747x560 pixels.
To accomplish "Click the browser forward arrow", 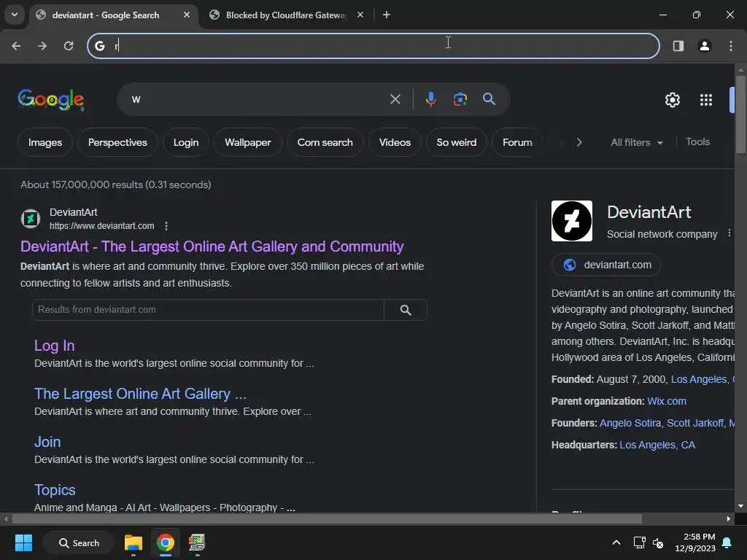I will [x=42, y=46].
